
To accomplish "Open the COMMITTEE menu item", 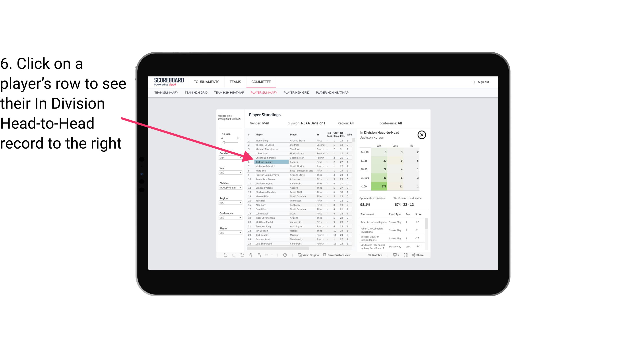I will 261,82.
